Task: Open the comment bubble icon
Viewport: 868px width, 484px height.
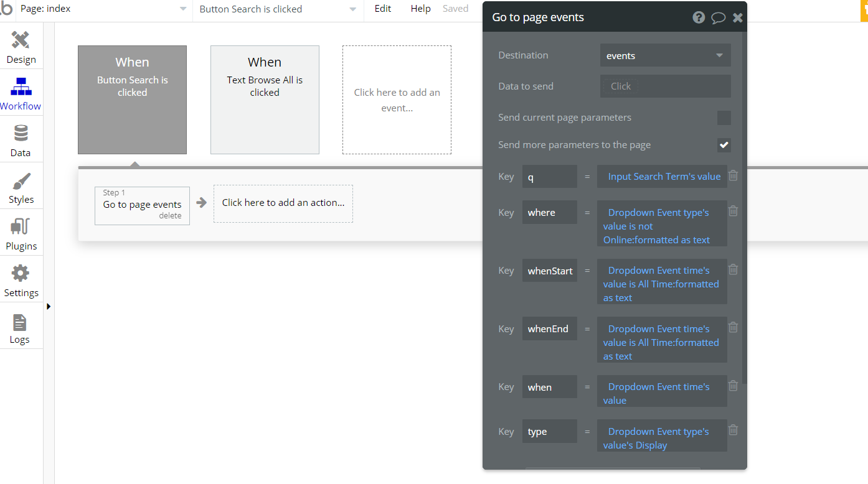Action: tap(718, 17)
